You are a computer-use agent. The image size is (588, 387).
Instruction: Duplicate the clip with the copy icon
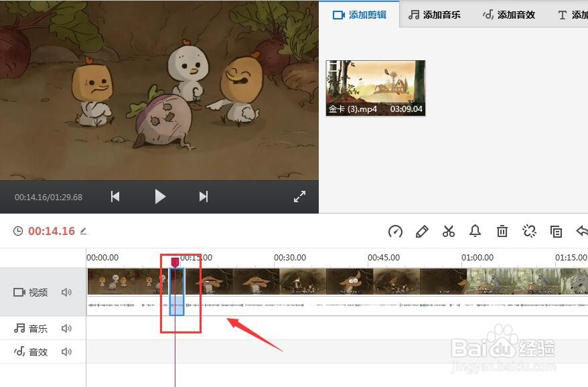[556, 232]
